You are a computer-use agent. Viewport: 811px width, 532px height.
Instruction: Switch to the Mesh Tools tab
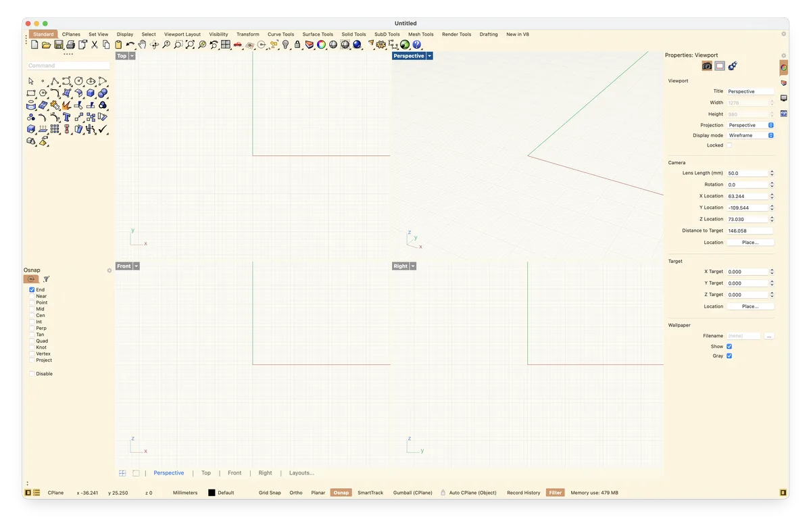coord(421,34)
